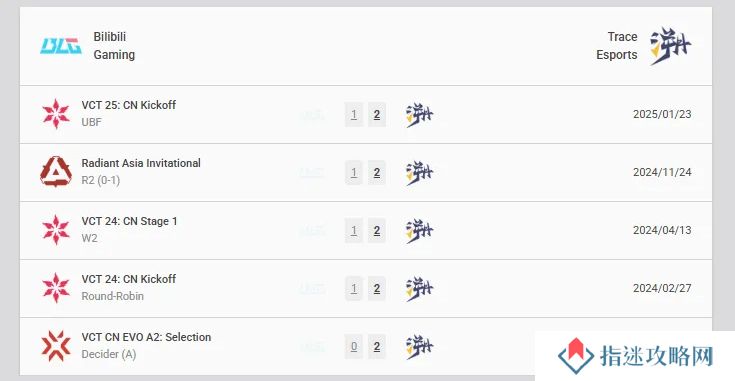Click score 2 in VCT 25 Kickoff row

tap(377, 114)
